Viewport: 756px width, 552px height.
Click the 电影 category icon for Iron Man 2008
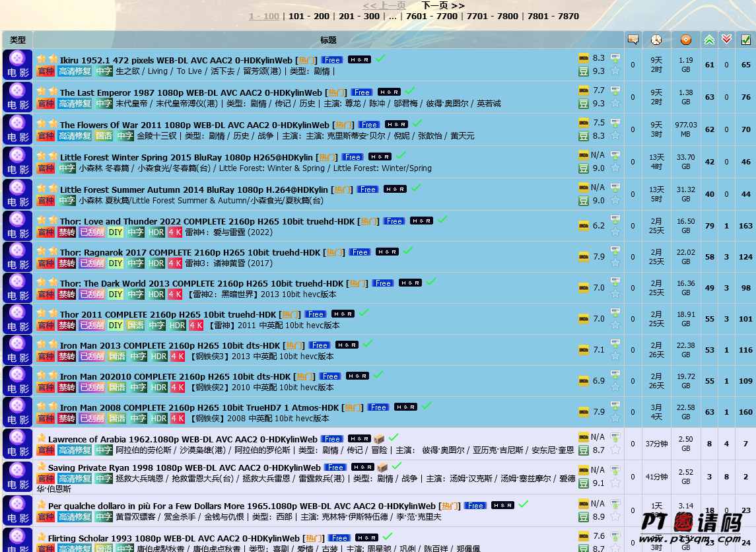point(17,412)
